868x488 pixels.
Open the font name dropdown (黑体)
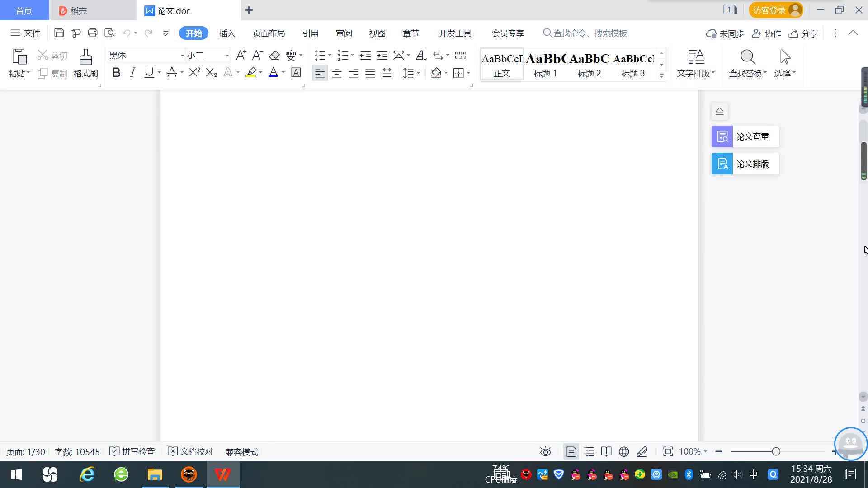(x=182, y=56)
